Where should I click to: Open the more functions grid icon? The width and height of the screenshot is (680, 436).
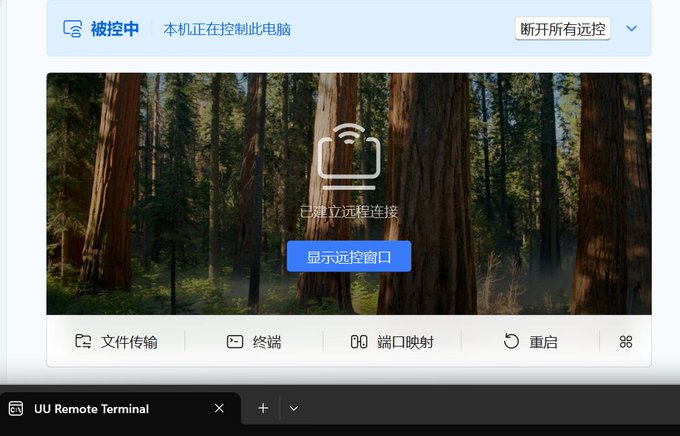click(x=625, y=342)
